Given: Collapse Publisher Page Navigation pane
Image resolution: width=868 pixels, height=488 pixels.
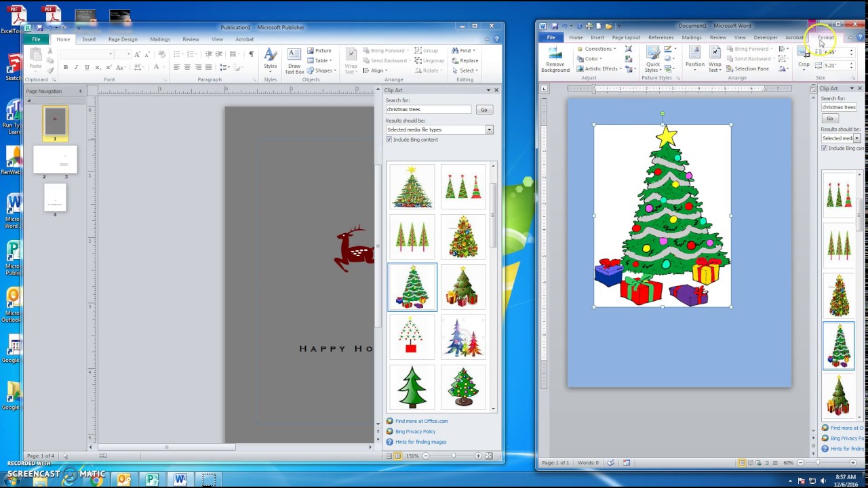Looking at the screenshot, I should 80,91.
